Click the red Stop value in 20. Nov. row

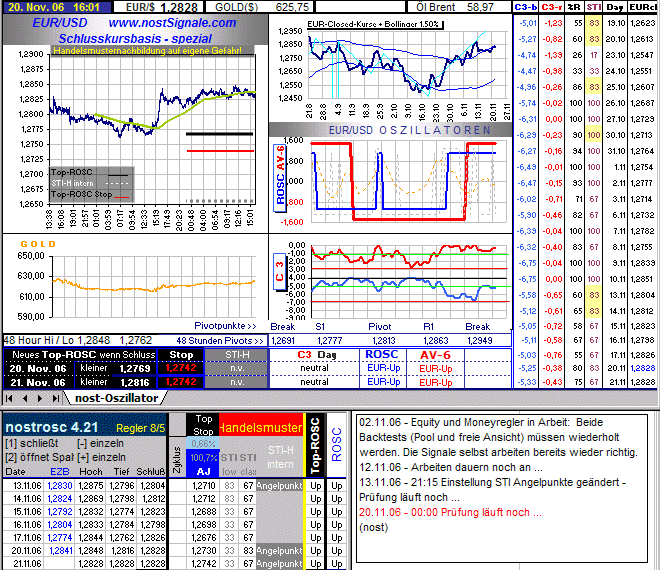[181, 368]
